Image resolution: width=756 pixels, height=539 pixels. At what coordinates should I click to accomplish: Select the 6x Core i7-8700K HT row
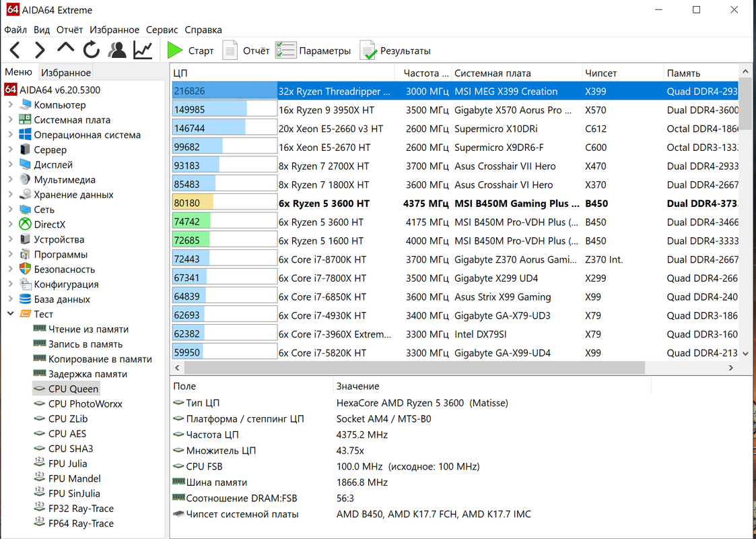pyautogui.click(x=454, y=259)
